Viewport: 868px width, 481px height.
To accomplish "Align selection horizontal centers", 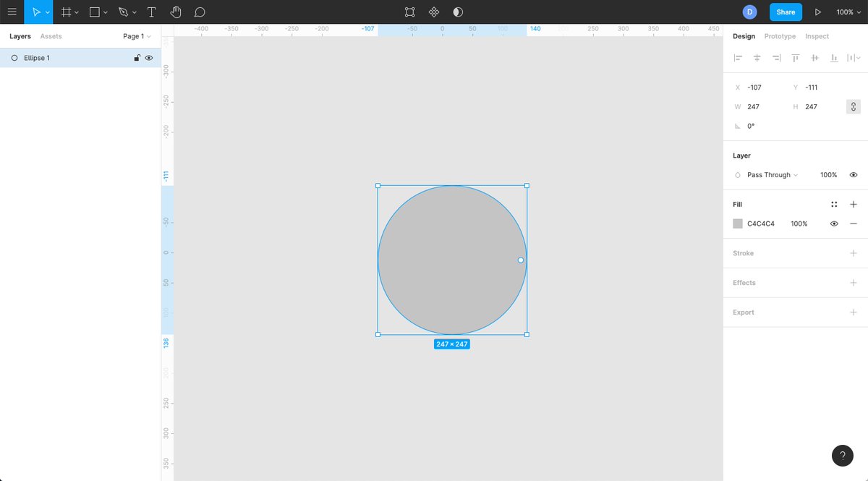I will [x=757, y=58].
